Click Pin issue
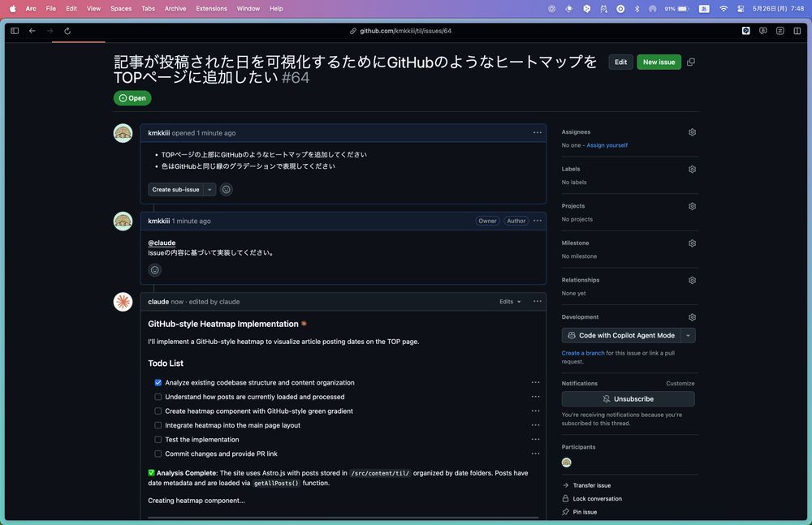The image size is (812, 525). point(580,512)
